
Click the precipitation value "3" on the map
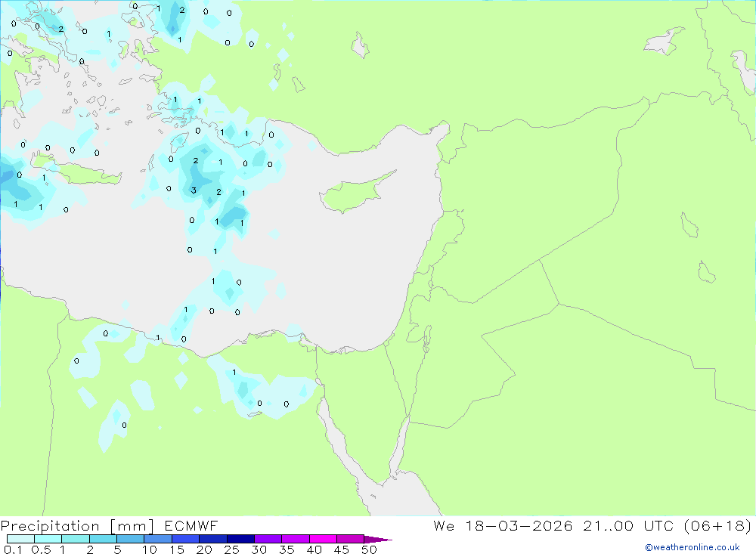coord(194,190)
